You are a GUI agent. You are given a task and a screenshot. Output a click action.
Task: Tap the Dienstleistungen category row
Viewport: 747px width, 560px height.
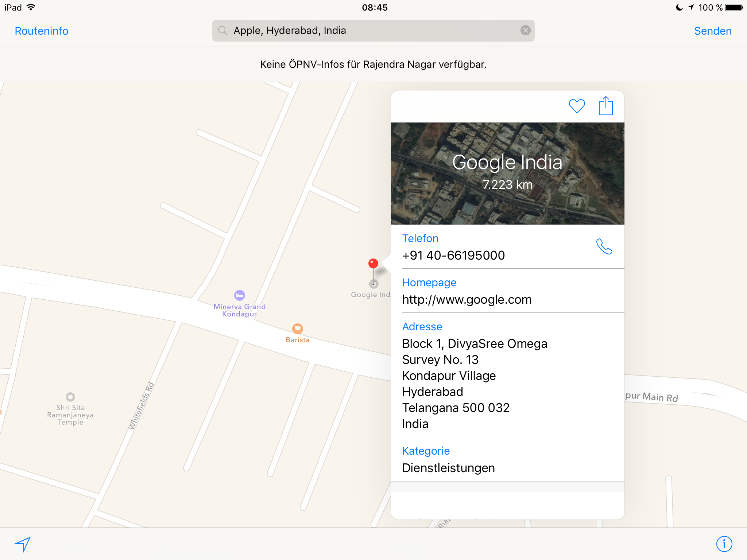(448, 468)
